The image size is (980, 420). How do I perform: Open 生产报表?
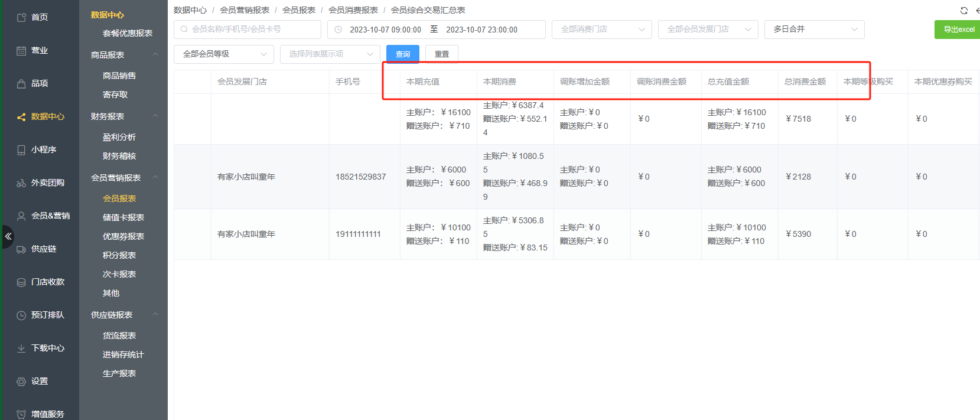(119, 373)
